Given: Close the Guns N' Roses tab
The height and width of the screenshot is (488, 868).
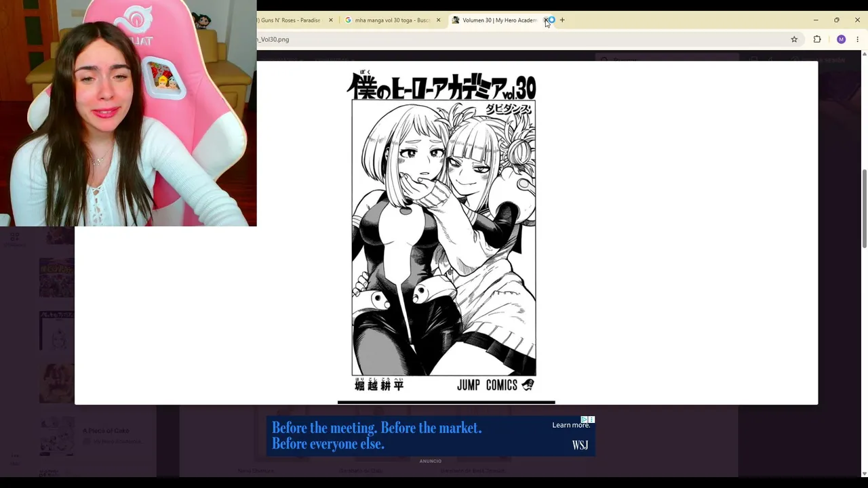Looking at the screenshot, I should pos(331,20).
